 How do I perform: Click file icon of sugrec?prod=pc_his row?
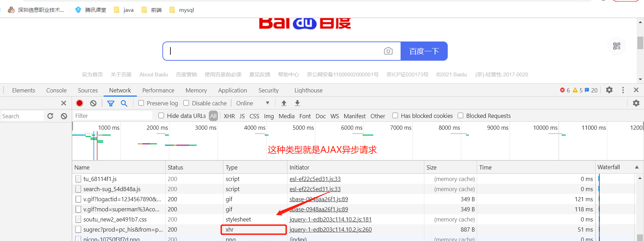(78, 229)
